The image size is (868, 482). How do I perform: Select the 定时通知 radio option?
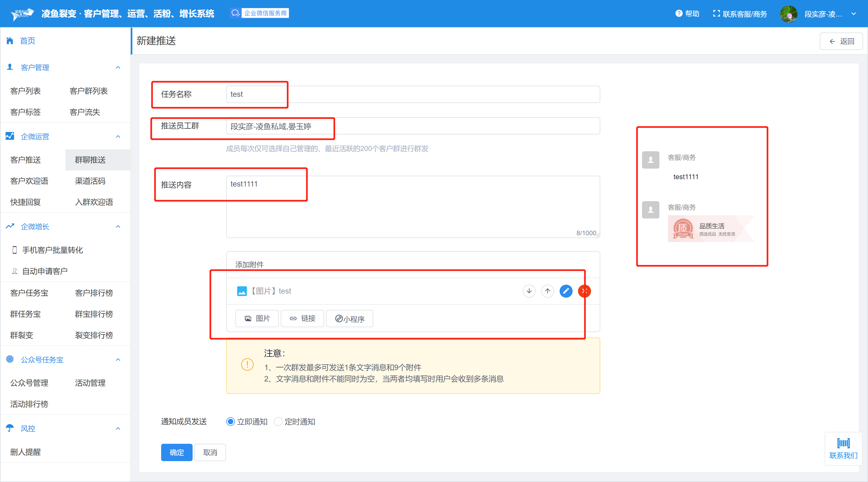click(278, 421)
